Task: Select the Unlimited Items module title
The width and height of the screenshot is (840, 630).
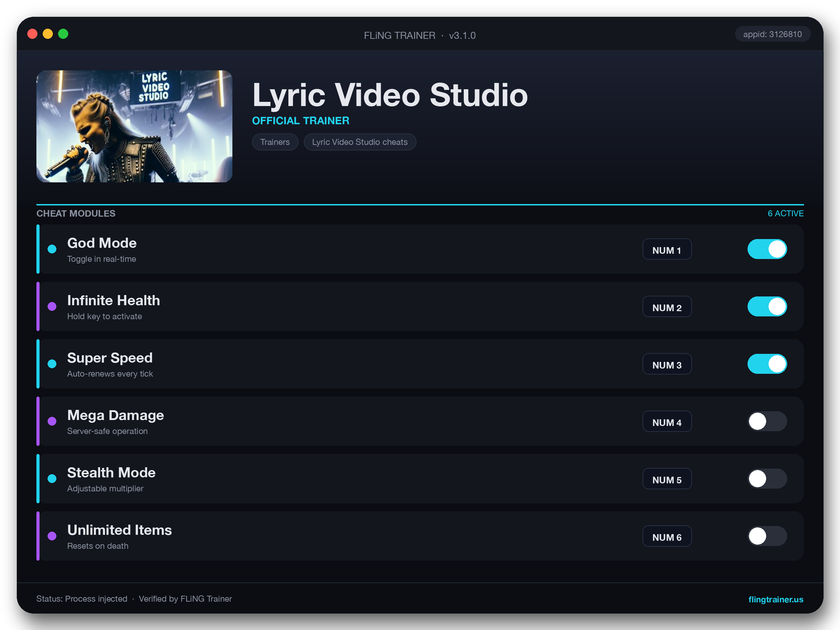Action: click(x=119, y=530)
